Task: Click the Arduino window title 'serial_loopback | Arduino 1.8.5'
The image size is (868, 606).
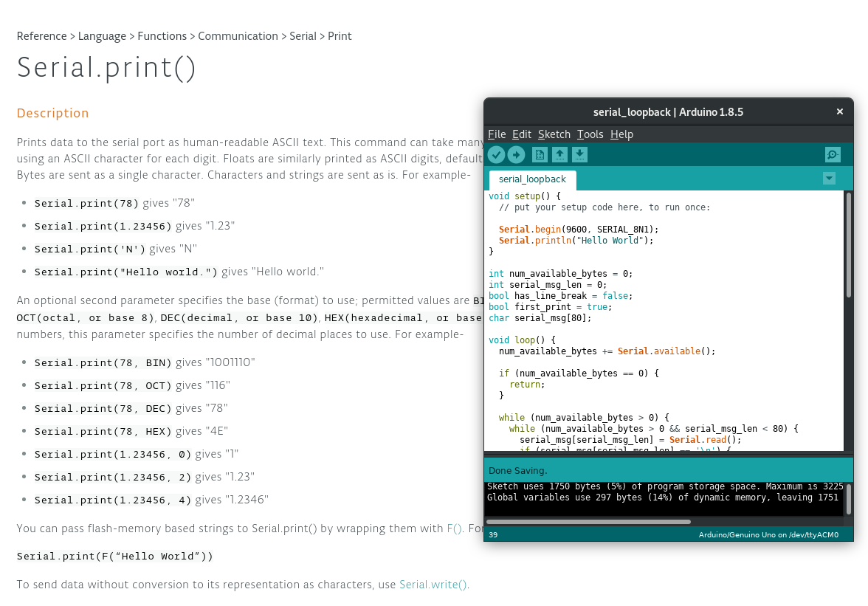Action: (668, 111)
